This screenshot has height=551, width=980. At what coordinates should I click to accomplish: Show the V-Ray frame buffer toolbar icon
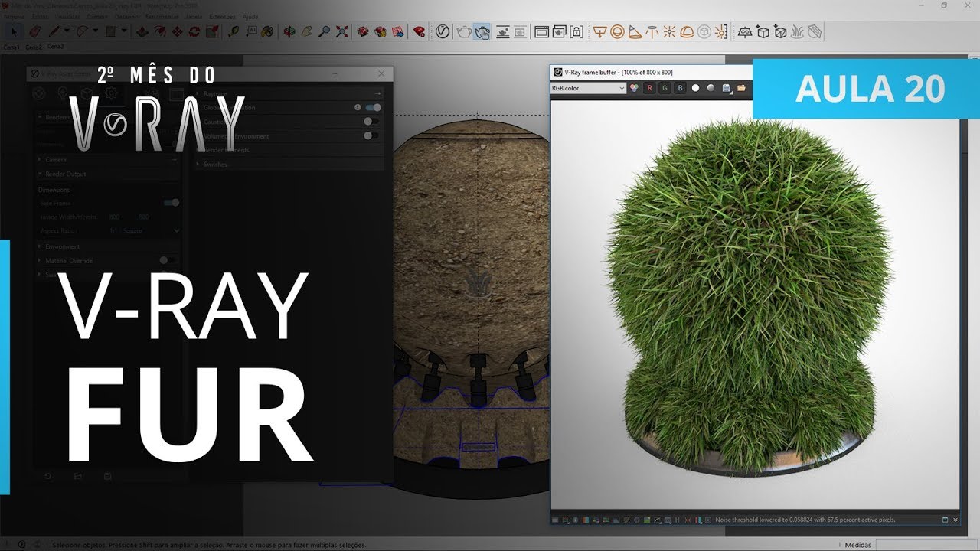coord(541,32)
